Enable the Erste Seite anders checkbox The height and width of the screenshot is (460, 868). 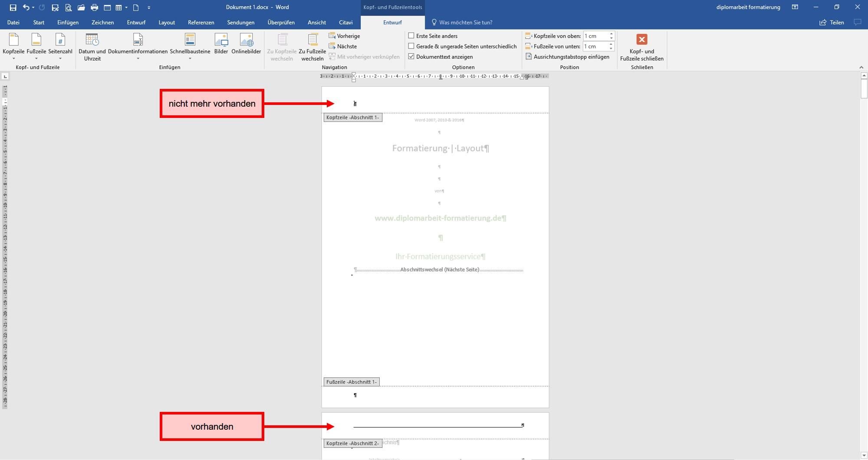(411, 36)
